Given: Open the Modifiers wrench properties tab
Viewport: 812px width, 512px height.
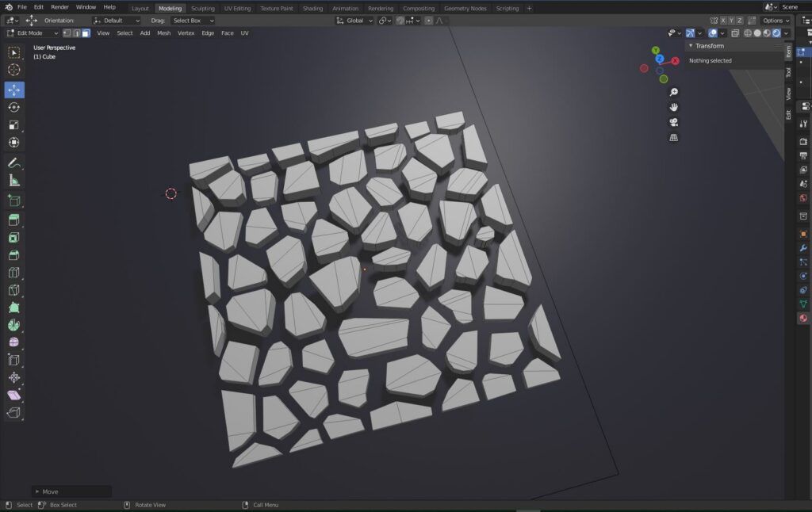Looking at the screenshot, I should [803, 248].
